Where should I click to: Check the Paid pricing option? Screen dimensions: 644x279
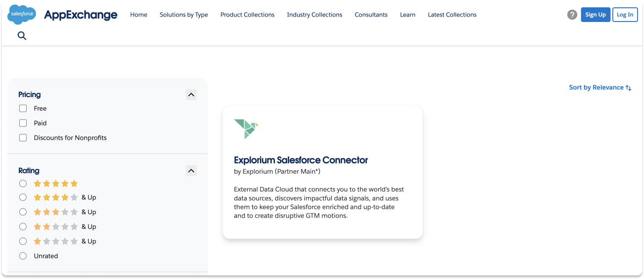pyautogui.click(x=23, y=123)
